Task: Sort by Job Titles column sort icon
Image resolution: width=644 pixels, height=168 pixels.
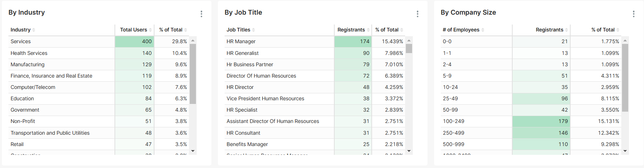Action: click(x=254, y=30)
